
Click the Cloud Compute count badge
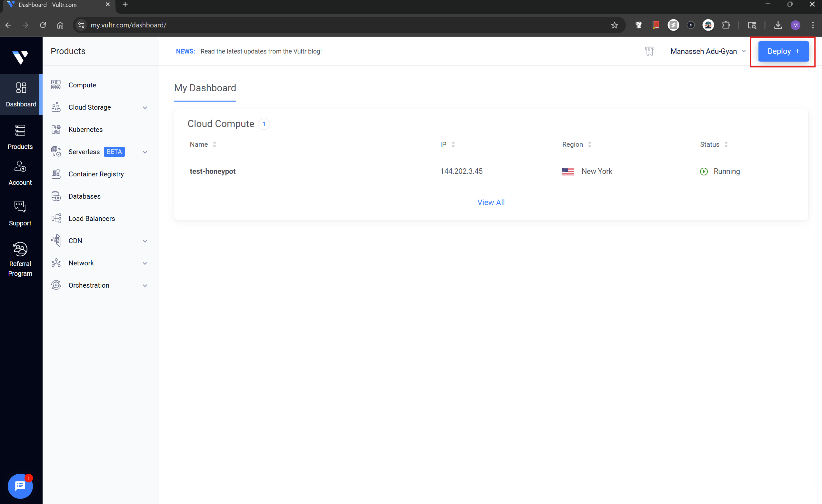point(264,124)
